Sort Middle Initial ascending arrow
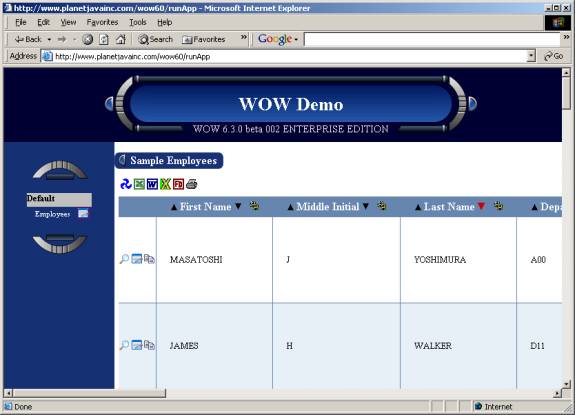575x415 pixels. (290, 207)
